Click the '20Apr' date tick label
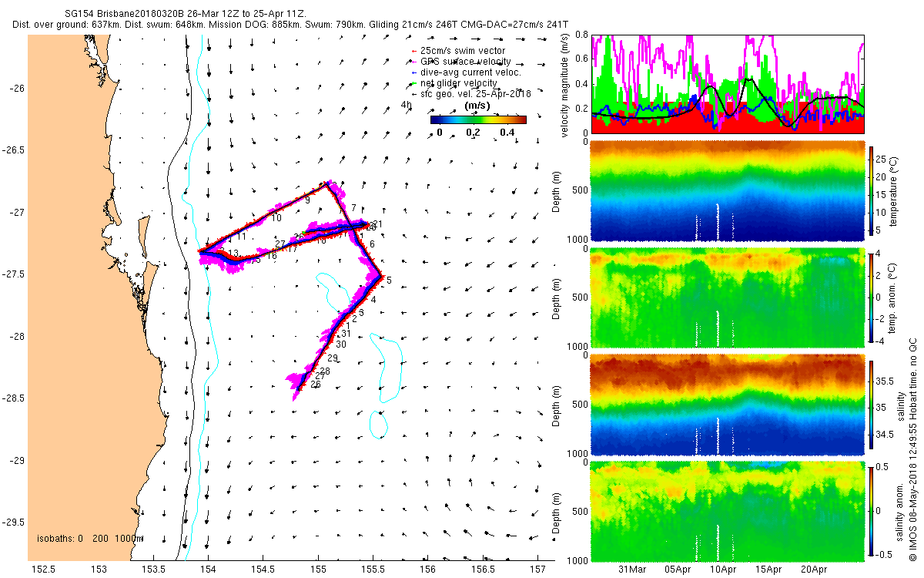 [814, 570]
